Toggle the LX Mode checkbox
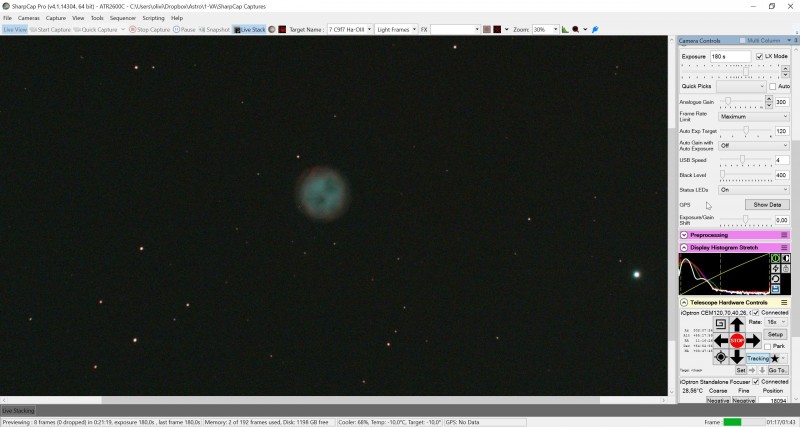Viewport: 800px width, 427px height. [x=759, y=56]
